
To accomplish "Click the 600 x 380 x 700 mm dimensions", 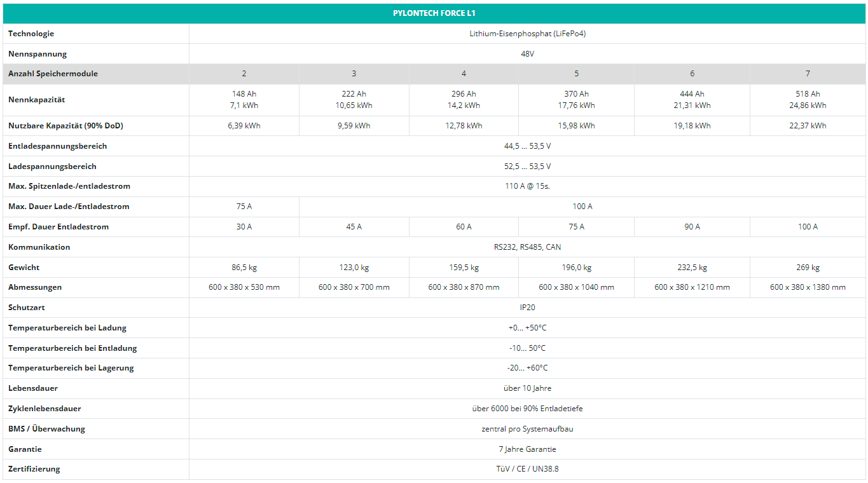I will (354, 287).
